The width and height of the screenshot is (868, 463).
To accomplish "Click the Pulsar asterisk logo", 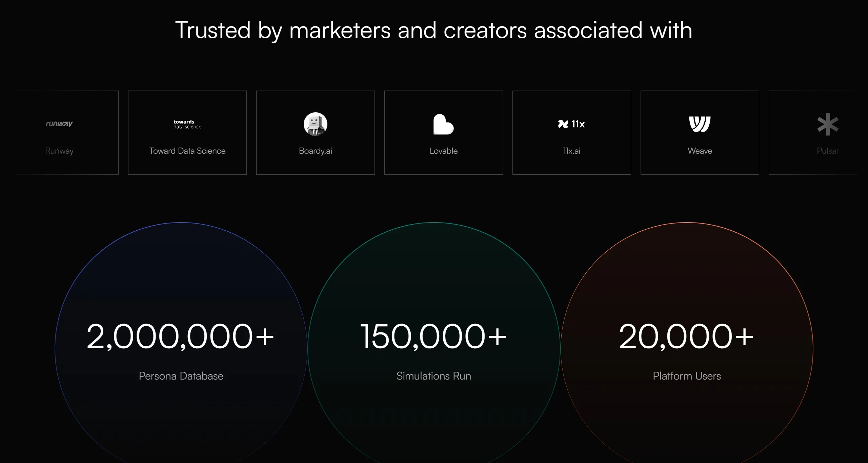I will [828, 124].
